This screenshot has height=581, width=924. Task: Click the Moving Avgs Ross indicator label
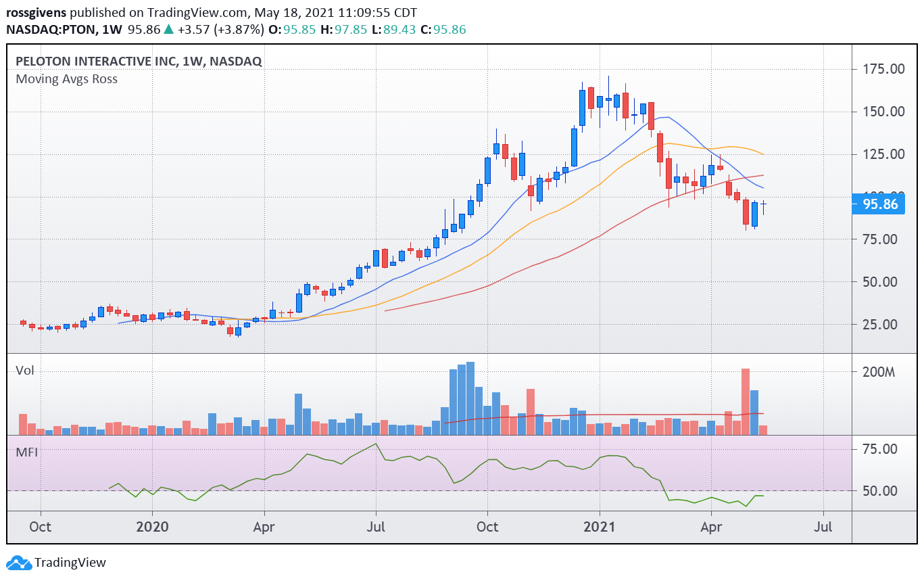[67, 79]
